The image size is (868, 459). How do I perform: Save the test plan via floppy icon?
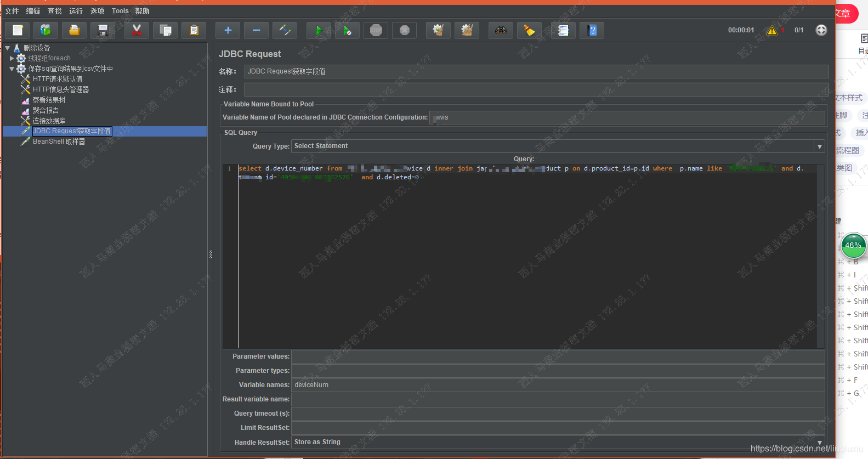coord(103,30)
